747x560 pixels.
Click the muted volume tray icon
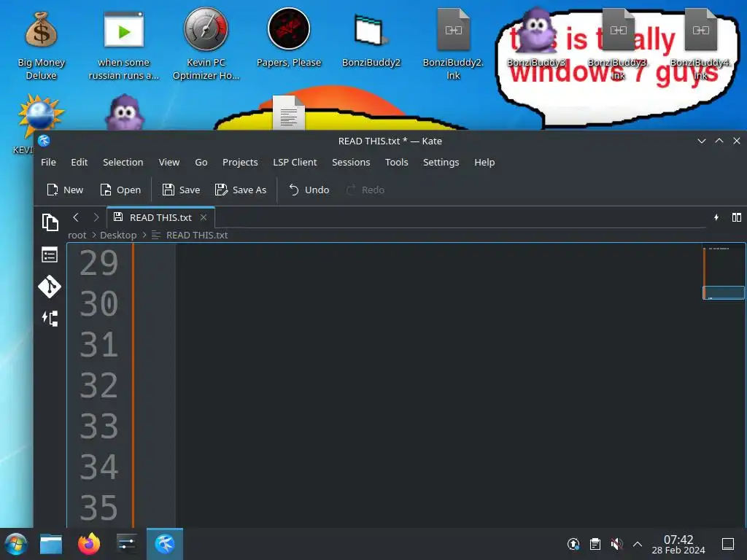click(x=616, y=544)
